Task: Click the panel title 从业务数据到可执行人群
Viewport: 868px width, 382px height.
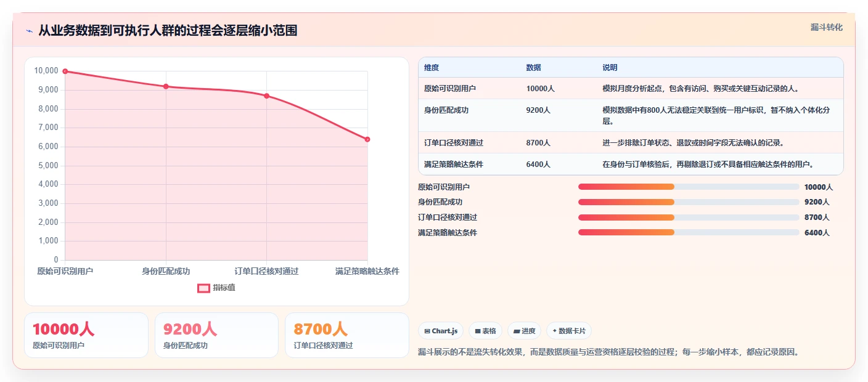Action: (167, 31)
